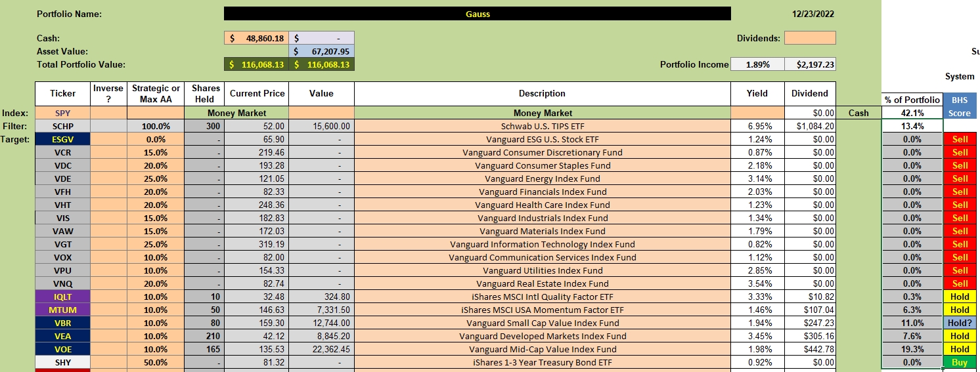The image size is (980, 372).
Task: Click SCHP value 15,600.00
Action: click(x=322, y=126)
